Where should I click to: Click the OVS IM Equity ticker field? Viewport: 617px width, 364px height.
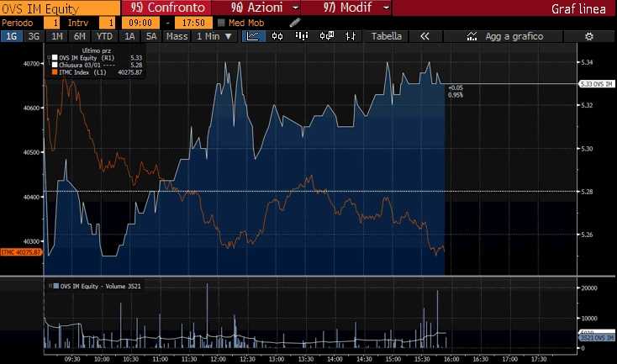tap(61, 8)
